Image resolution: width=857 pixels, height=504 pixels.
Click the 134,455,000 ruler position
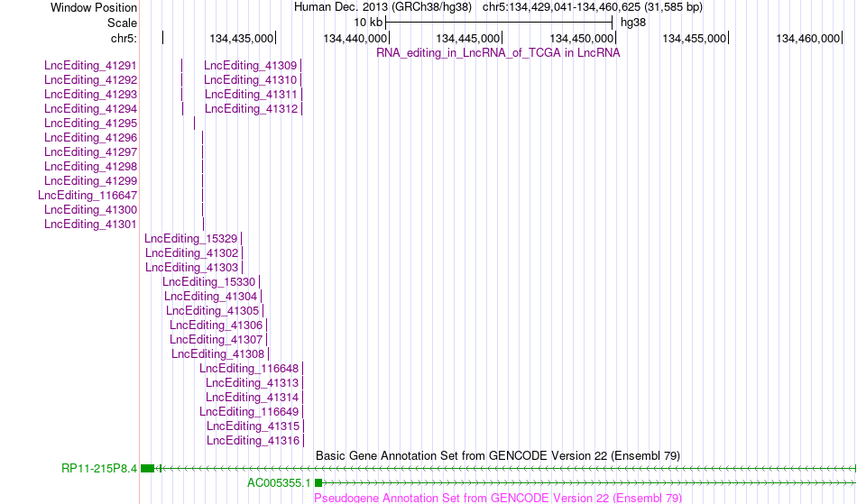coord(694,38)
